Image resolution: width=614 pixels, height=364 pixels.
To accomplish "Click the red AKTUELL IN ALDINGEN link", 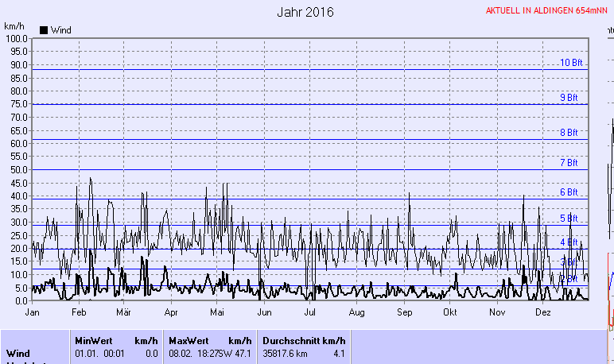I will pyautogui.click(x=549, y=11).
